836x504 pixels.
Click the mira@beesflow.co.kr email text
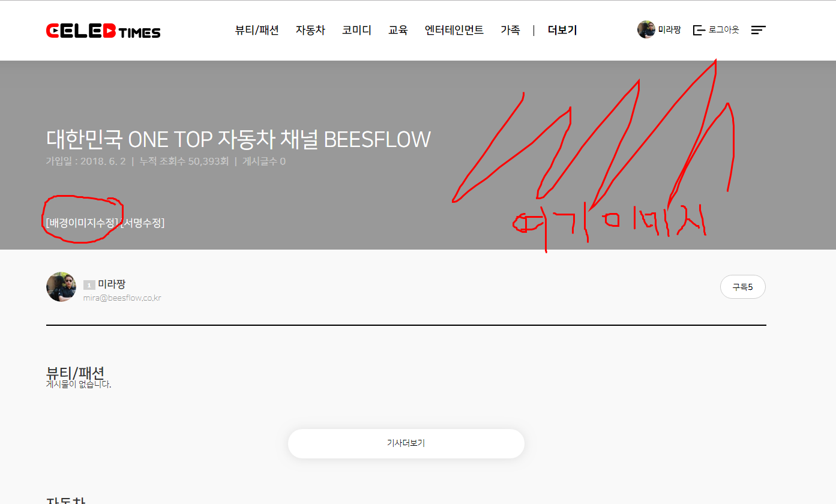[122, 298]
